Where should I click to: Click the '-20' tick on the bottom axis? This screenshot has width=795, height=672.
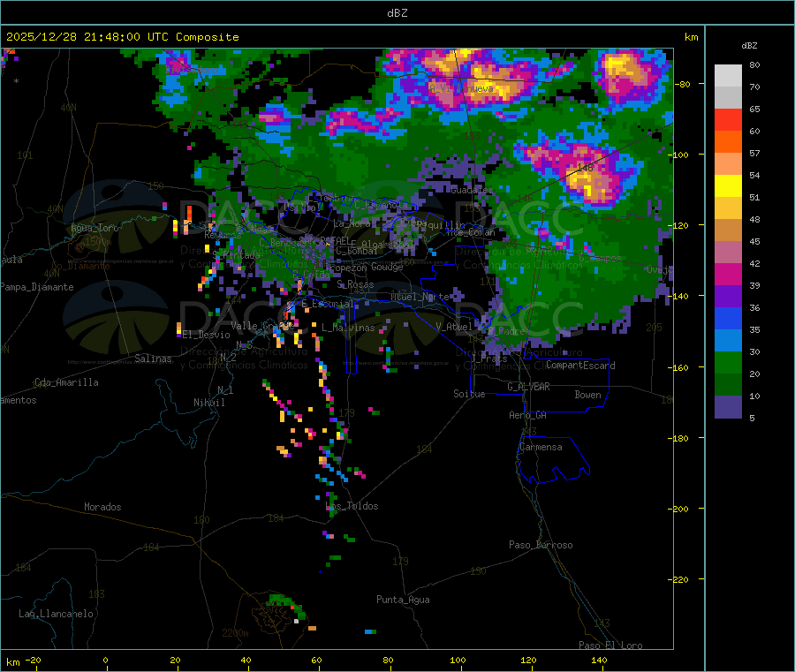(33, 660)
